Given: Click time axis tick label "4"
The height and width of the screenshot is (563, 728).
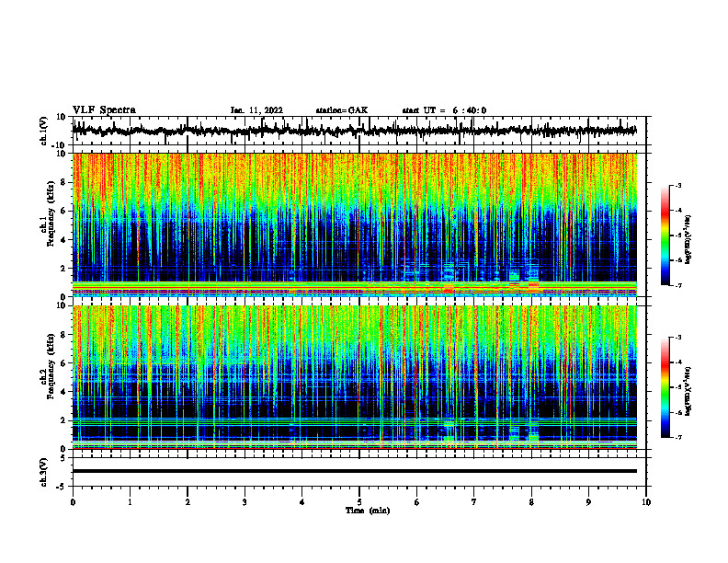Looking at the screenshot, I should (x=302, y=502).
